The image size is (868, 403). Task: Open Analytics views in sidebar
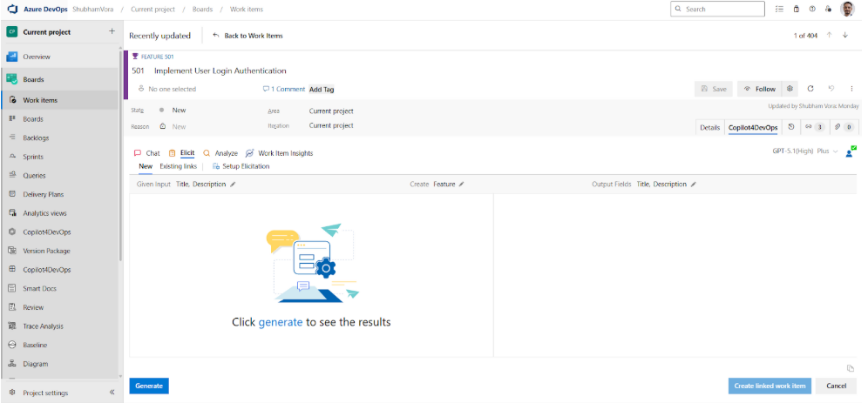tap(60, 213)
